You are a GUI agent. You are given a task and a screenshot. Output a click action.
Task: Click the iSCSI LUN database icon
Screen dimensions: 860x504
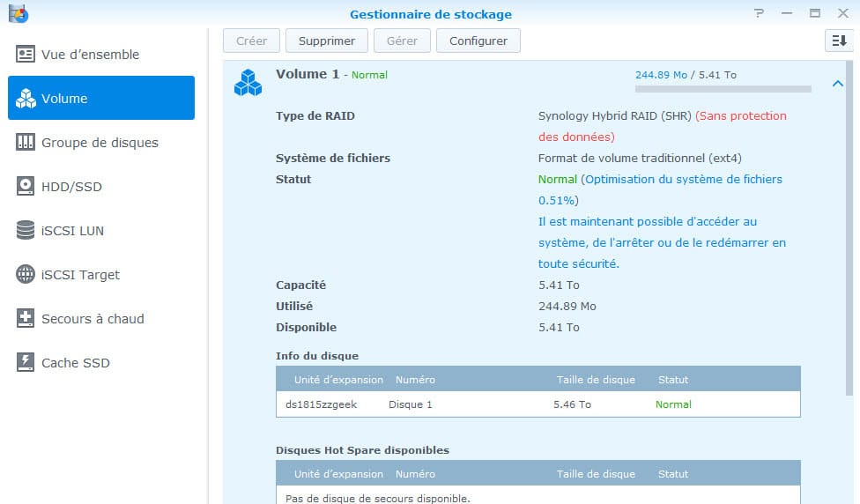(26, 231)
